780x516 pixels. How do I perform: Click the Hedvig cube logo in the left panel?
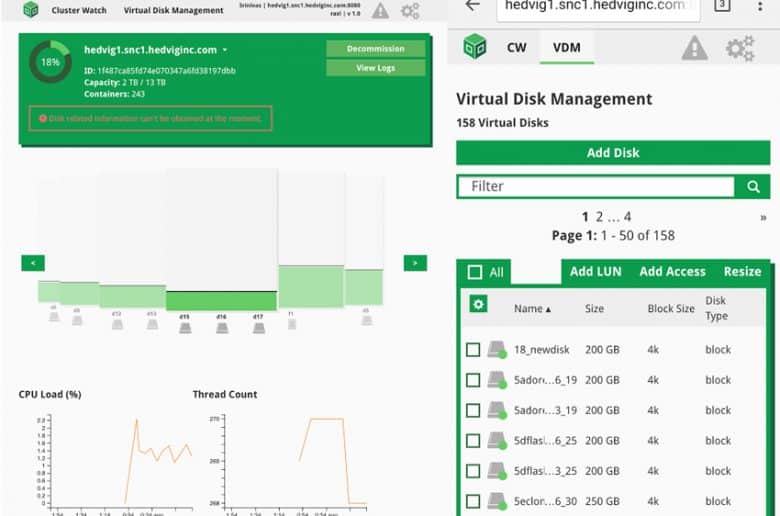coord(31,9)
